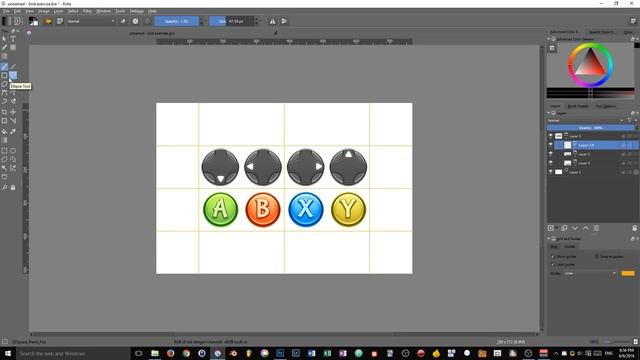
Task: Select the Ellipse tool
Action: 13,76
